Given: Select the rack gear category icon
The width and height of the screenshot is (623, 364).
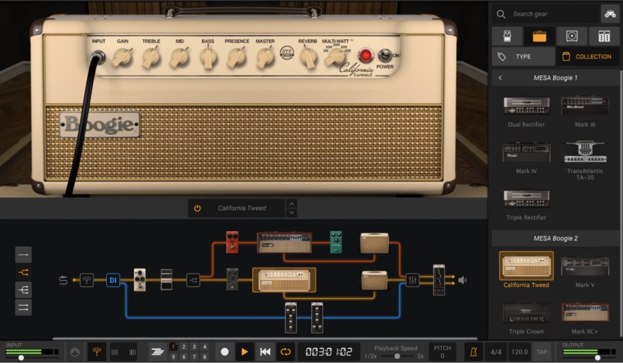Looking at the screenshot, I should pyautogui.click(x=604, y=36).
